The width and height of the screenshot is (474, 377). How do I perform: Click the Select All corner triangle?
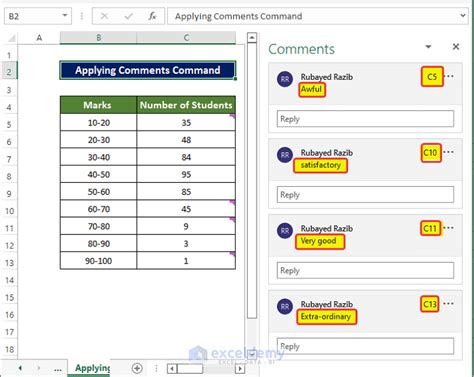click(x=11, y=38)
